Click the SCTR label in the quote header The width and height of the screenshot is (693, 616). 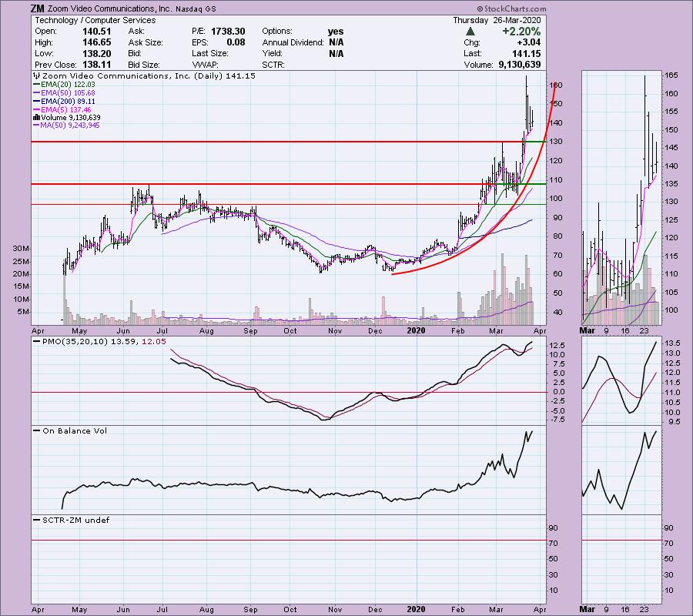point(273,65)
